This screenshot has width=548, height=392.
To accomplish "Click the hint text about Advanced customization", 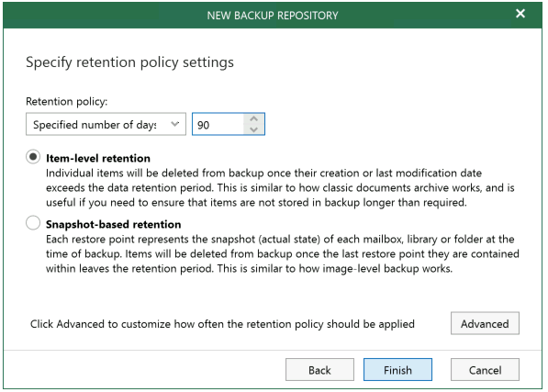I will tap(222, 324).
